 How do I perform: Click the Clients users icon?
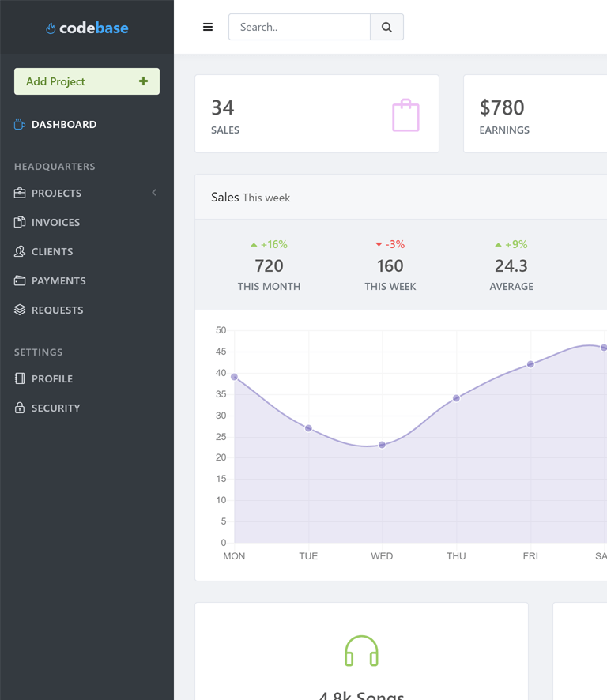20,251
